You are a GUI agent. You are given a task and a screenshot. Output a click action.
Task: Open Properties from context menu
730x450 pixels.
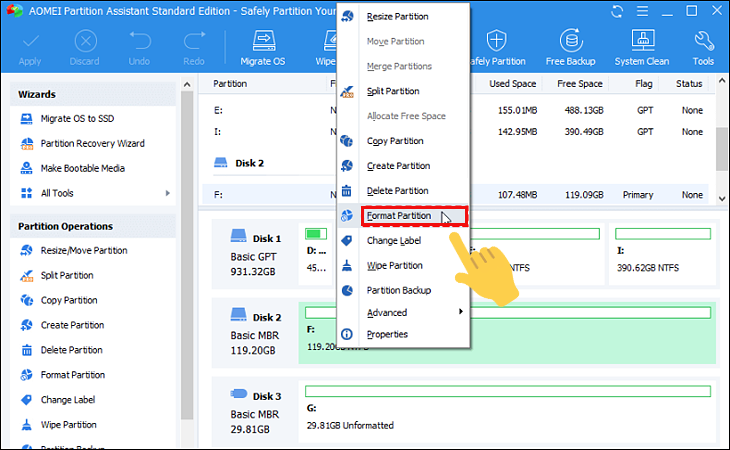[x=403, y=334]
